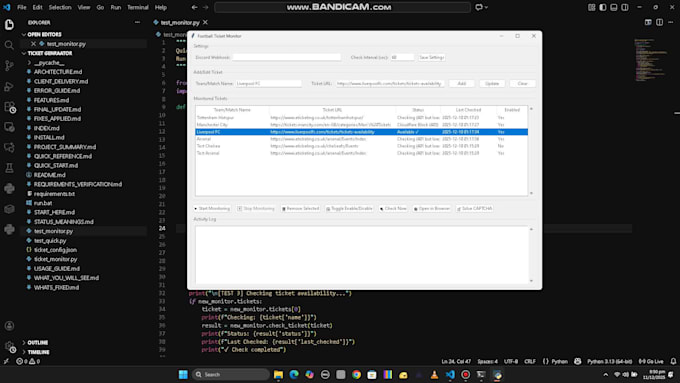The image size is (680, 383).
Task: Click the Check Interval seconds field
Action: [x=402, y=57]
